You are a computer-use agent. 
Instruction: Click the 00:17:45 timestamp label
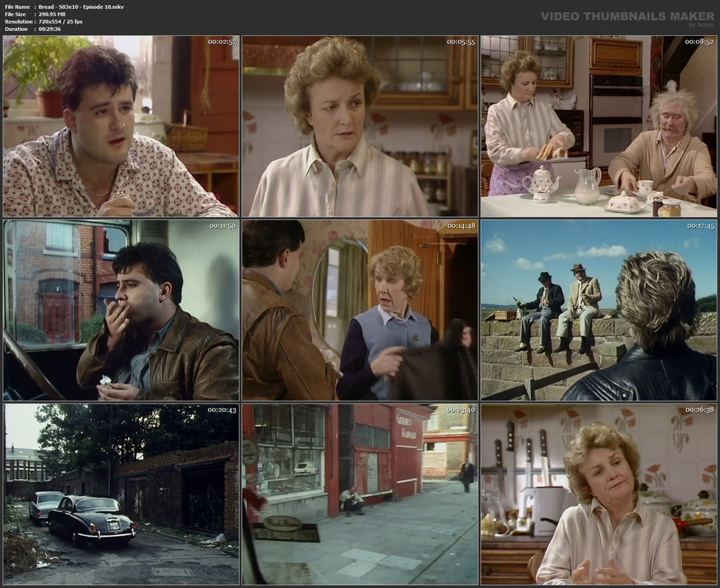[701, 226]
